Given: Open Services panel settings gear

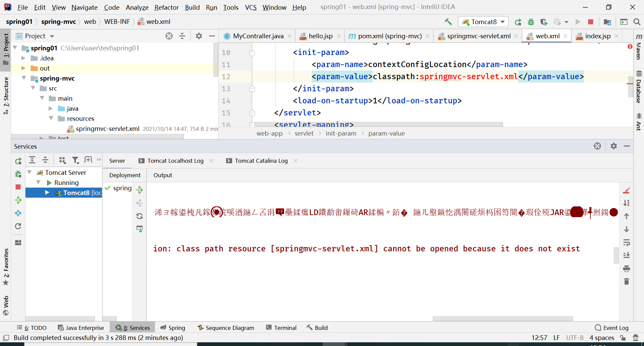Looking at the screenshot, I should 614,146.
